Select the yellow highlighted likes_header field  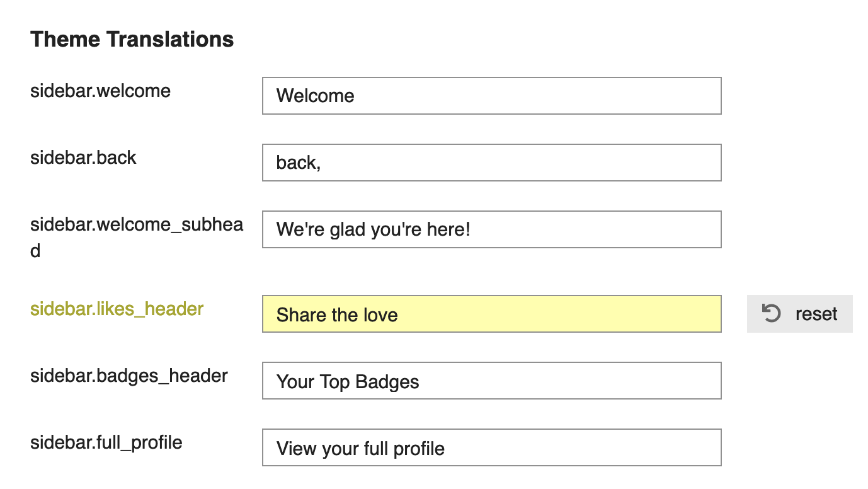tap(491, 314)
